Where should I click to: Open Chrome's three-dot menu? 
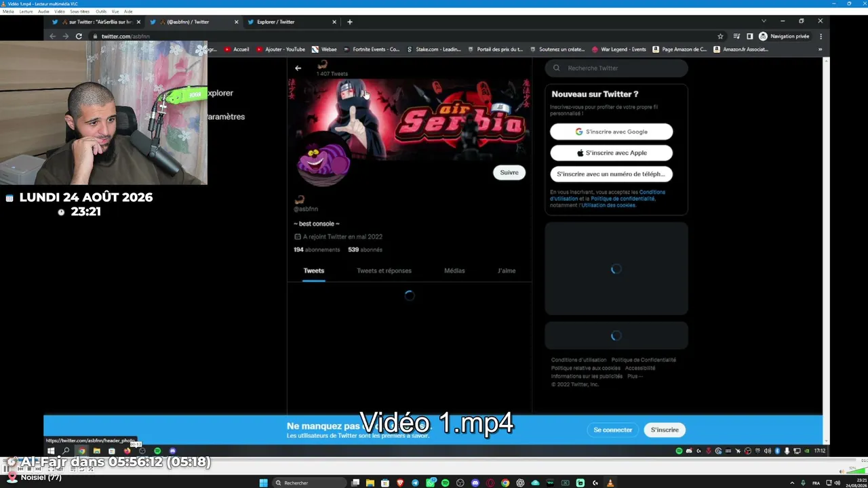(821, 36)
